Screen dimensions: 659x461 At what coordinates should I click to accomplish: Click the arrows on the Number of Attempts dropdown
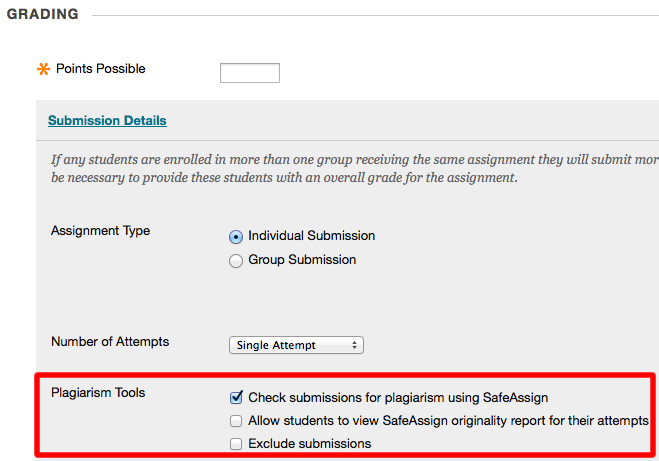click(355, 345)
